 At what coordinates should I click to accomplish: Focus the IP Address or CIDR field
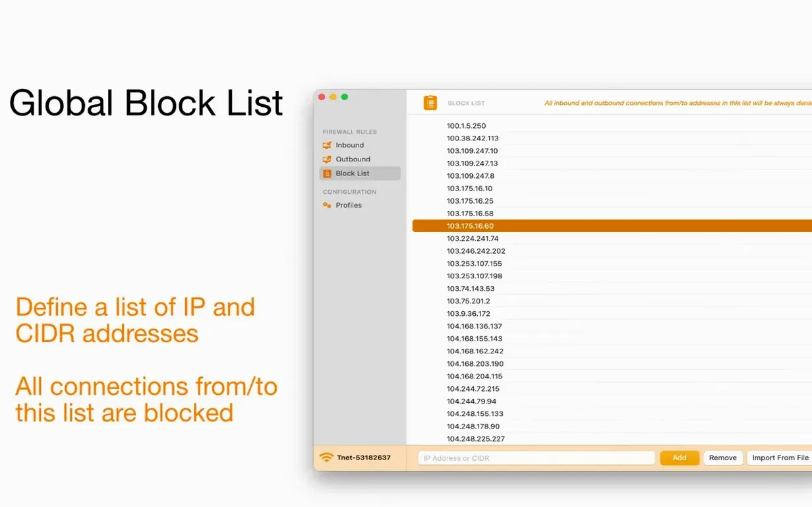[536, 458]
